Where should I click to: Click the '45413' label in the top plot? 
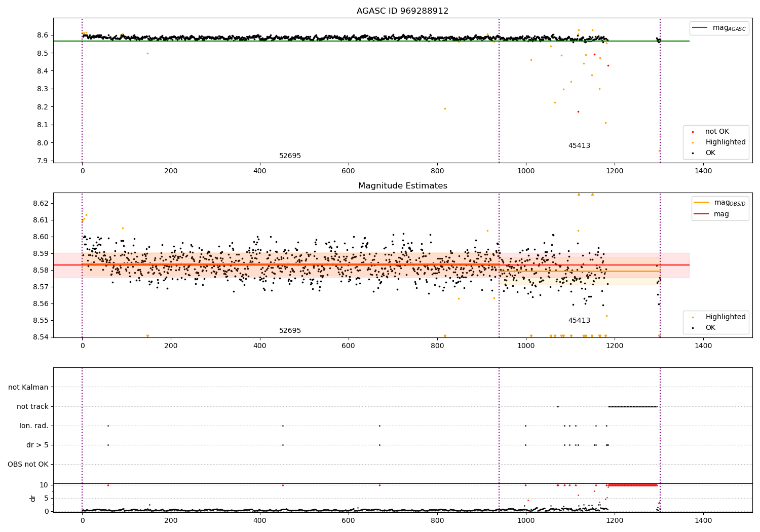tap(579, 146)
